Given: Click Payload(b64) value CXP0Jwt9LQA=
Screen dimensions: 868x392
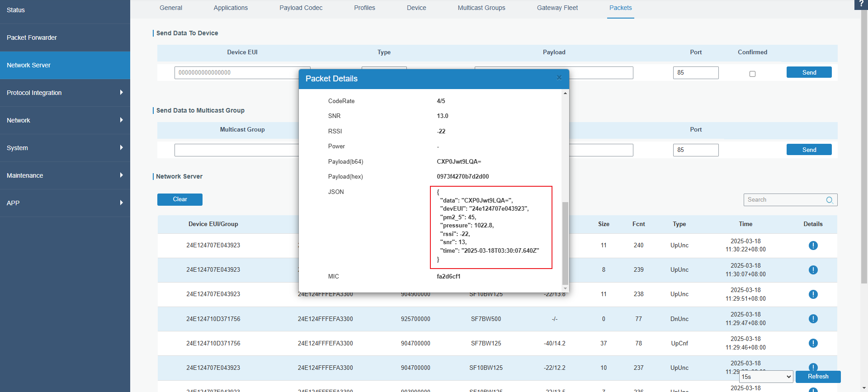Looking at the screenshot, I should (x=459, y=161).
